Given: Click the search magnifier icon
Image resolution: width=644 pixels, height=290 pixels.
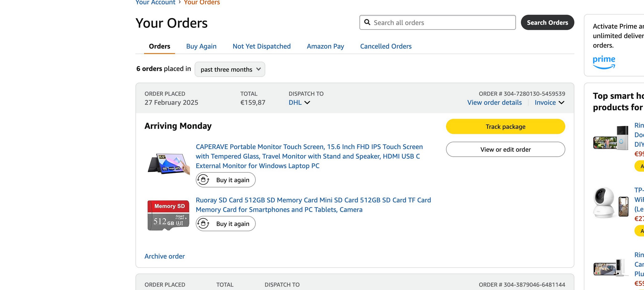Looking at the screenshot, I should (367, 22).
